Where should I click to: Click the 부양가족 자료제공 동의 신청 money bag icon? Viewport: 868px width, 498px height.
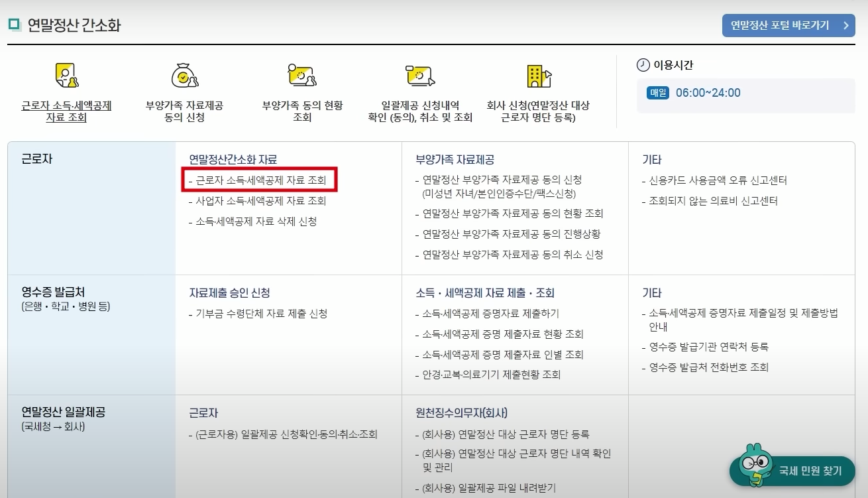(184, 76)
